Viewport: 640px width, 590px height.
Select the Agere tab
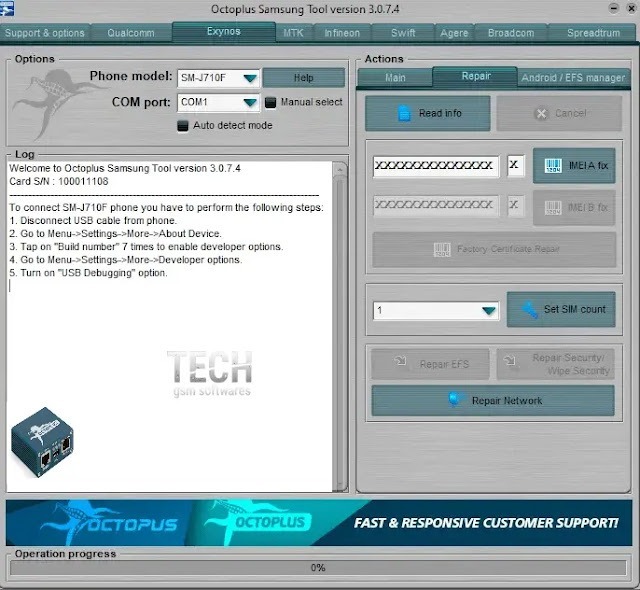454,33
